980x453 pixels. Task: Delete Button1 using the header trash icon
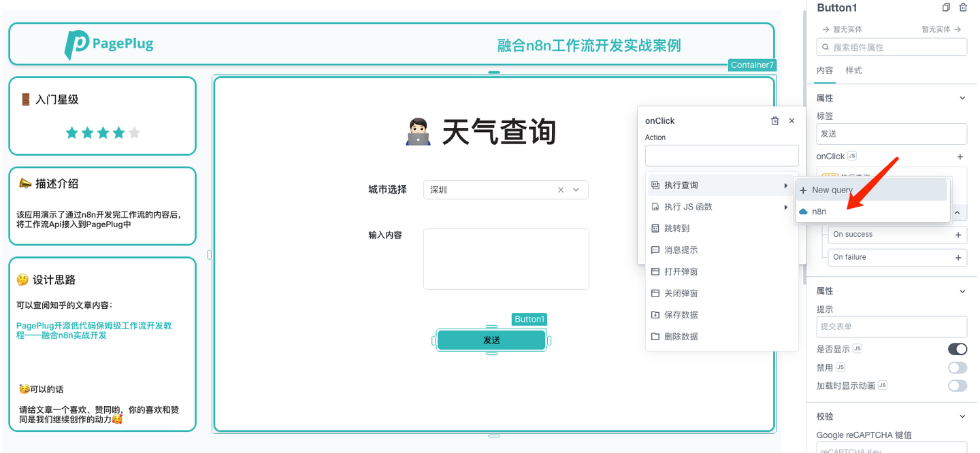click(x=963, y=7)
